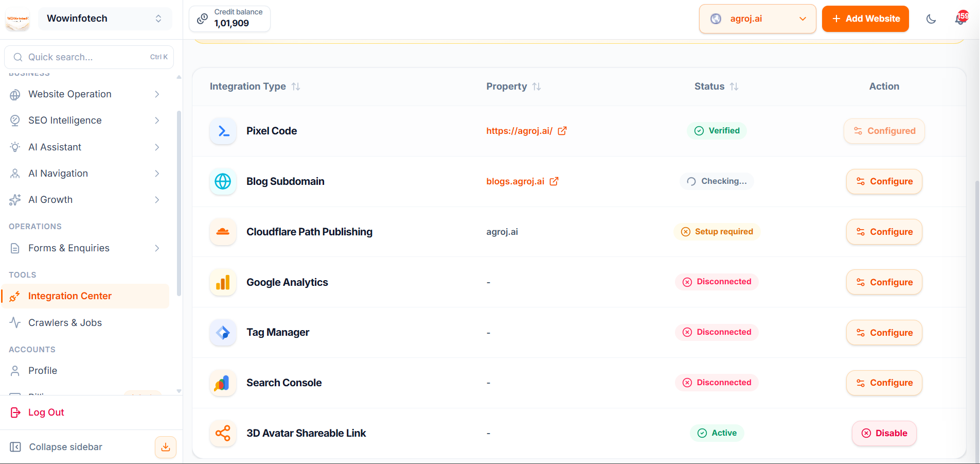Click the Pixel Code terminal icon
Image resolution: width=980 pixels, height=464 pixels.
(x=223, y=131)
